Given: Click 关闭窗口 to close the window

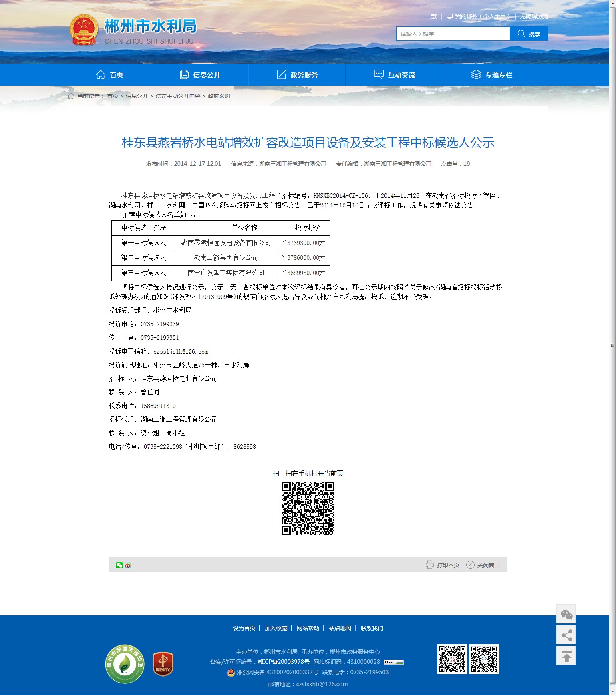Looking at the screenshot, I should pyautogui.click(x=483, y=565).
